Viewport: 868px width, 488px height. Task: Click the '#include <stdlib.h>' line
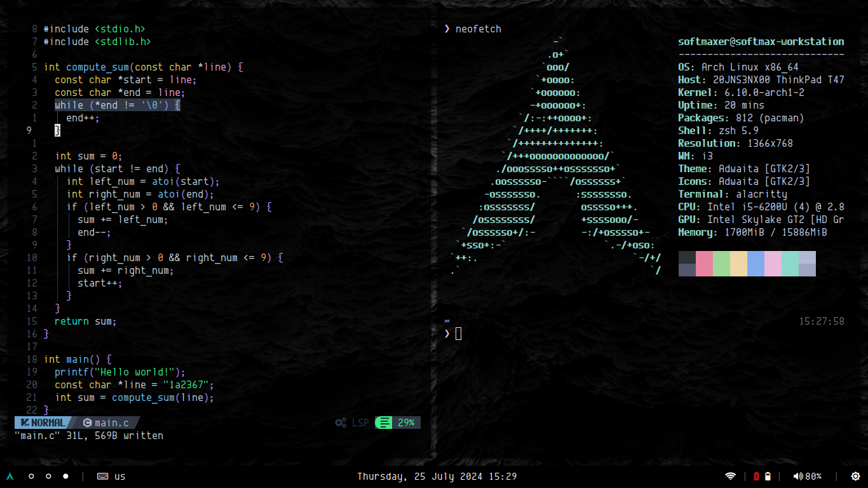(97, 41)
